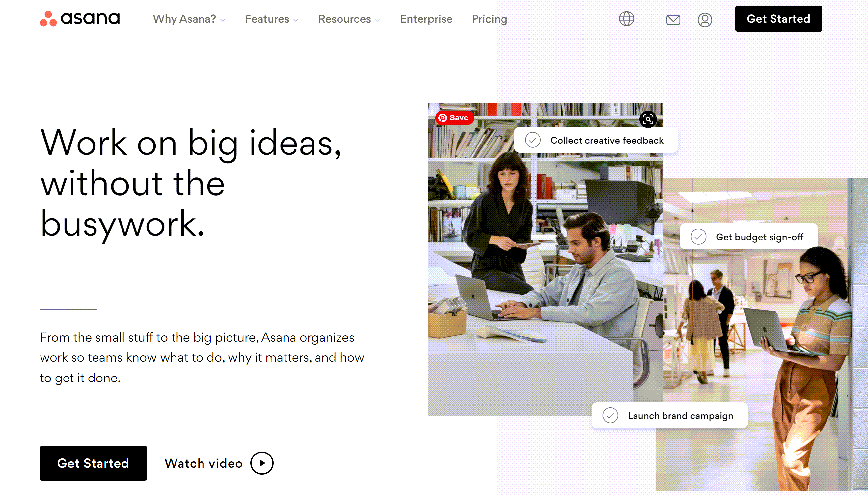Check off Get budget sign-off task
This screenshot has height=496, width=868.
click(698, 237)
